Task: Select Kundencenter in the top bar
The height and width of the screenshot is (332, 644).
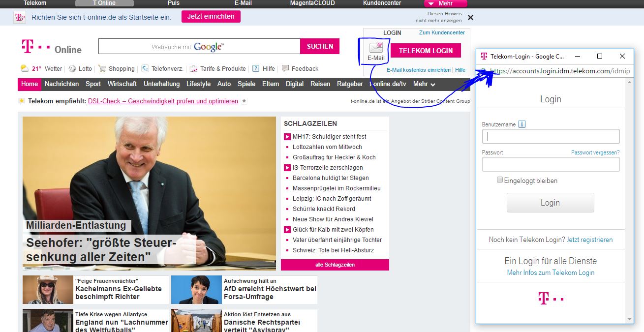Action: click(382, 3)
